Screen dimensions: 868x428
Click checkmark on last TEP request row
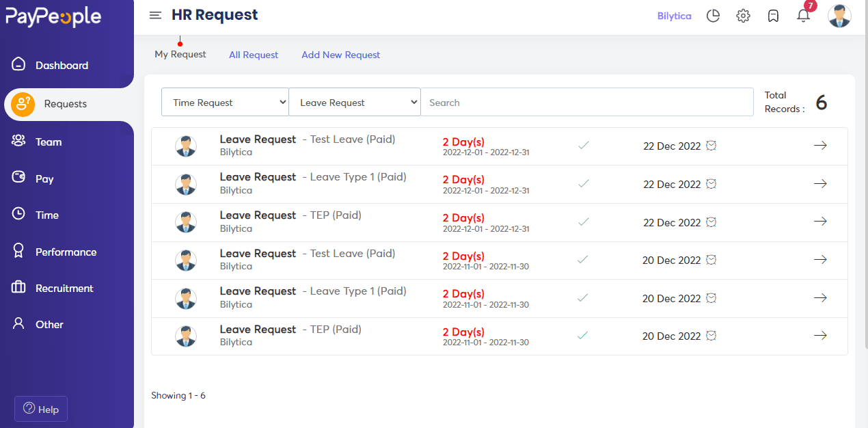point(583,336)
